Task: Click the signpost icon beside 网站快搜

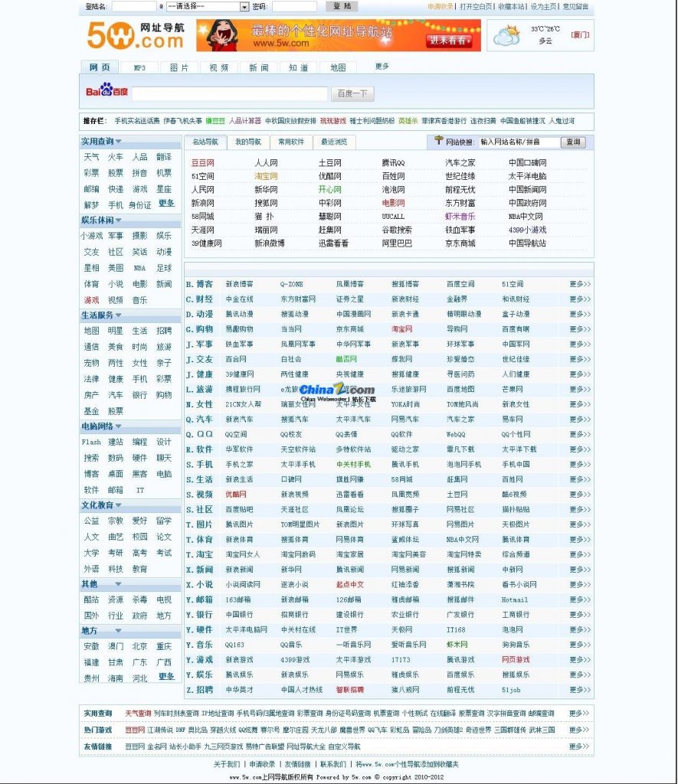Action: click(439, 141)
